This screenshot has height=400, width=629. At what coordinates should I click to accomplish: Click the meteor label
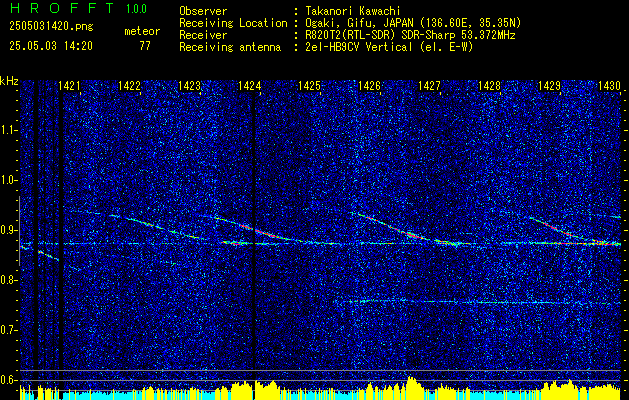coord(142,31)
